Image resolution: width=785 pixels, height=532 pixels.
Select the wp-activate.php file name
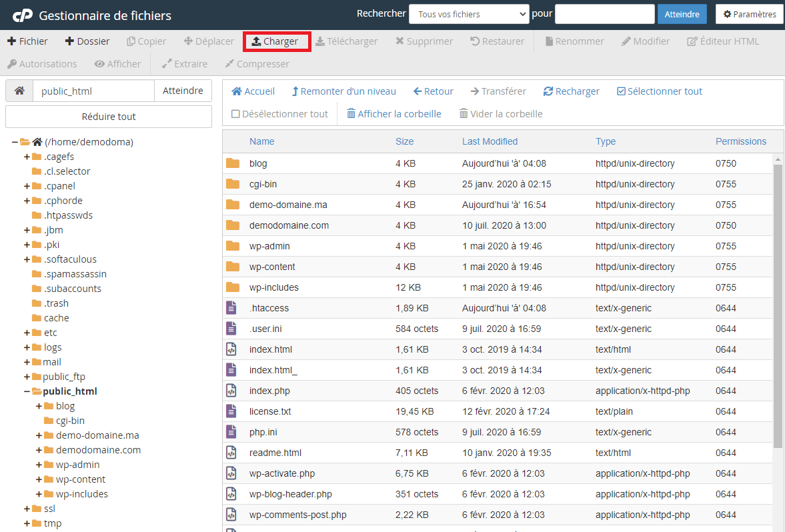point(282,473)
